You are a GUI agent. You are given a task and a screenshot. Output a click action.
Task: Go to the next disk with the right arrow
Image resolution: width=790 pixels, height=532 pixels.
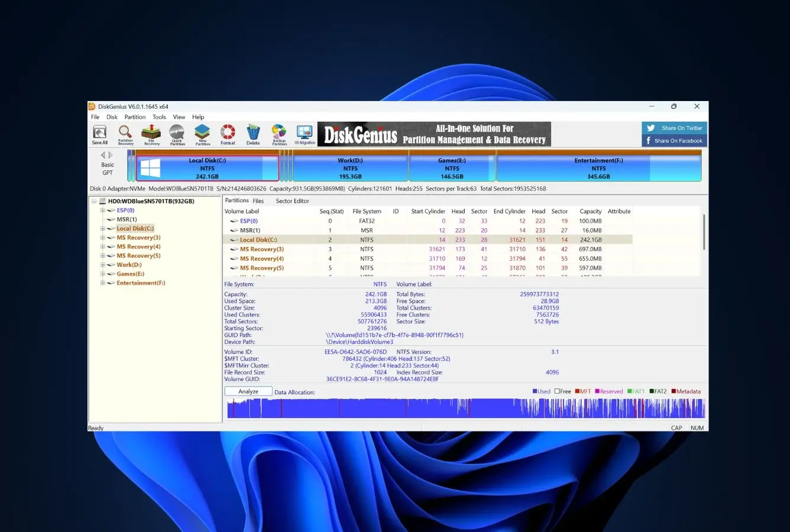pyautogui.click(x=111, y=155)
